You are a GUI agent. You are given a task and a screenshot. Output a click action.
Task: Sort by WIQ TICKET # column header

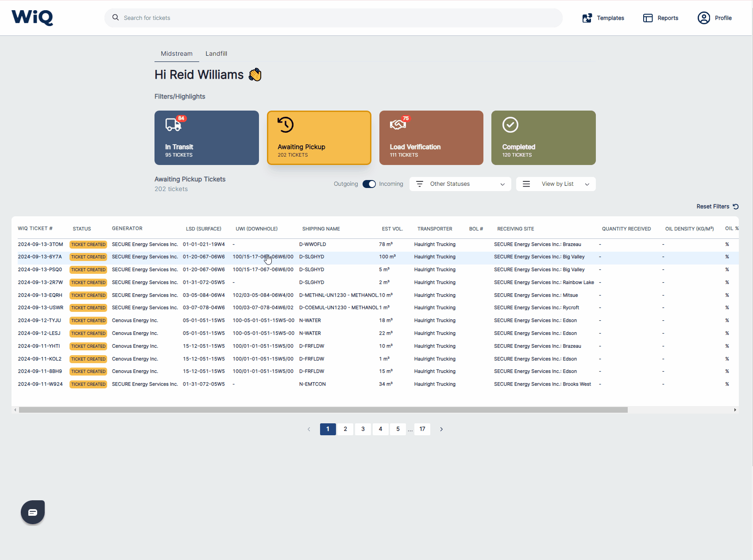[x=35, y=229]
